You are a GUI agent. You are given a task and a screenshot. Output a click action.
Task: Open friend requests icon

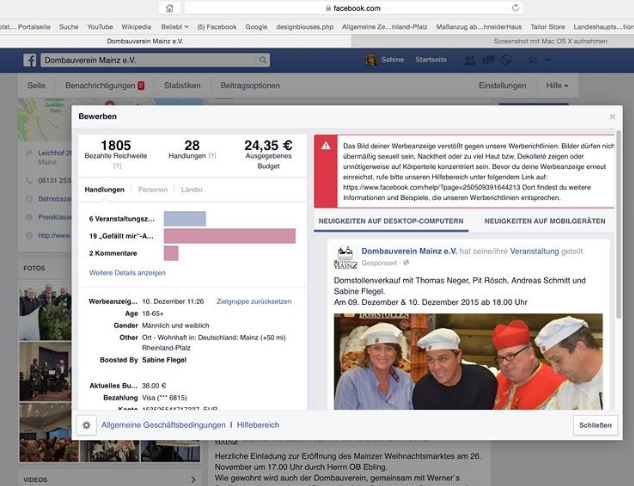click(x=470, y=60)
